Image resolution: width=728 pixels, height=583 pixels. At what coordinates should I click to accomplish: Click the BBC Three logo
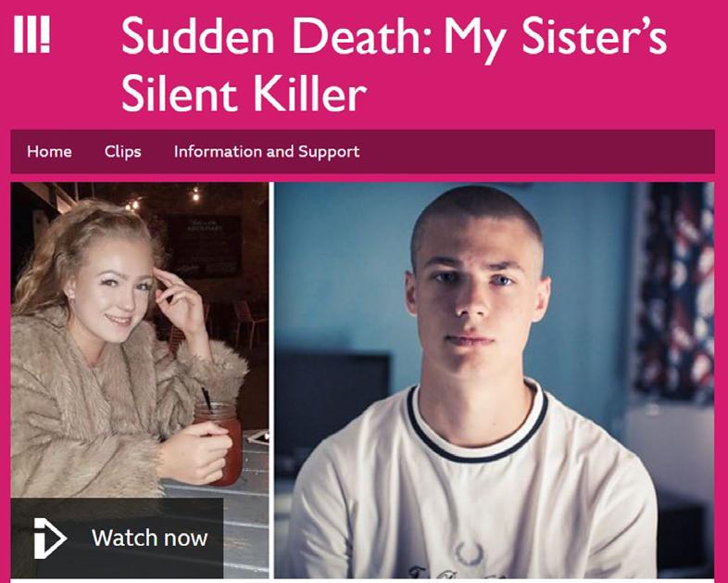(x=31, y=34)
